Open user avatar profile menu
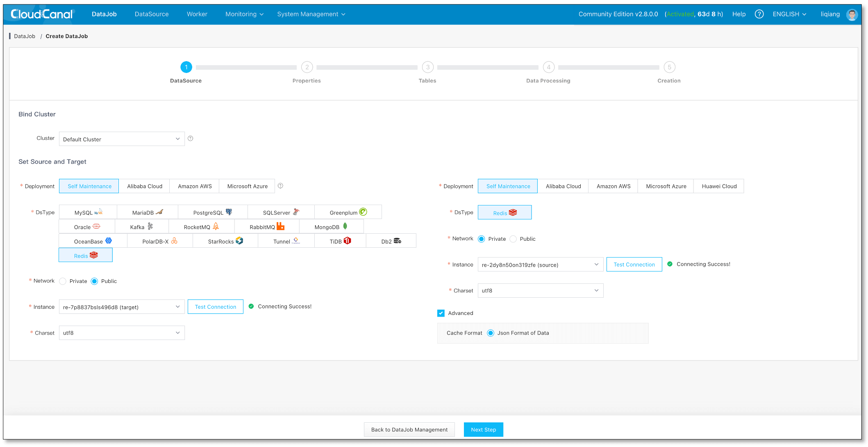This screenshot has height=447, width=868. click(852, 14)
